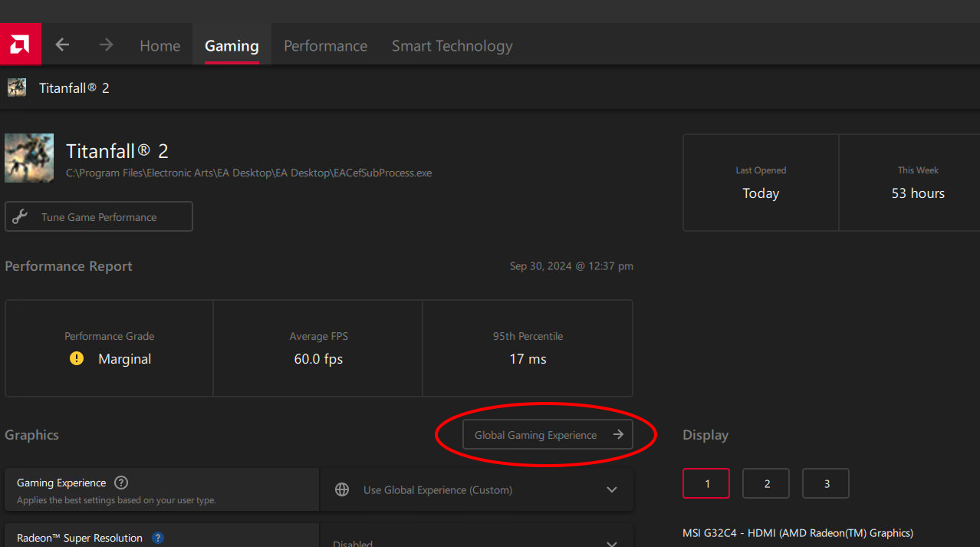Click the large Titanfall 2 game artwork

coord(29,158)
